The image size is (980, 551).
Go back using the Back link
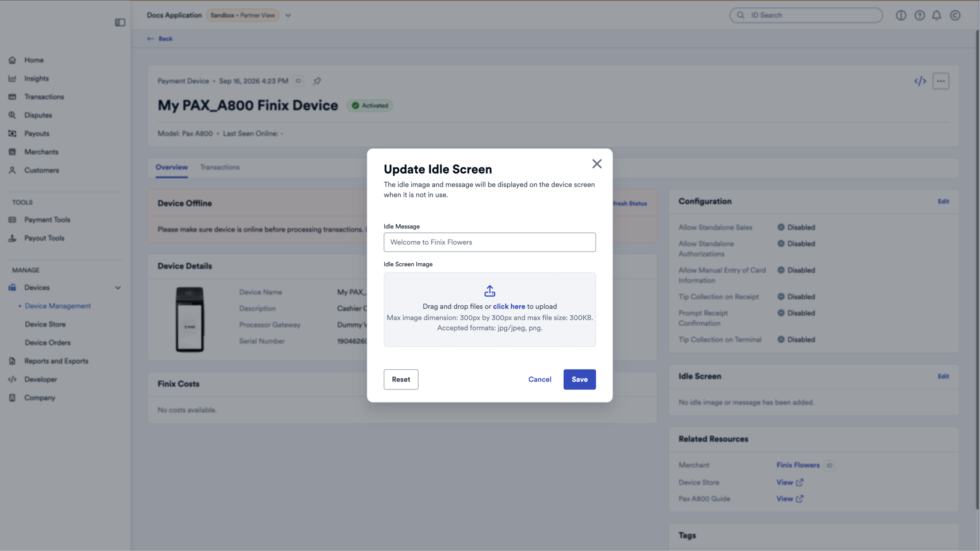click(160, 38)
